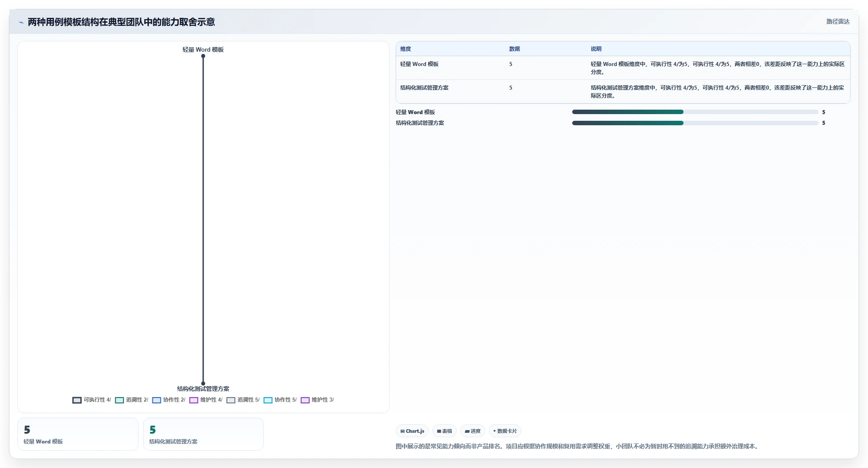Click the 表格 tag button
The width and height of the screenshot is (868, 468).
pyautogui.click(x=444, y=431)
